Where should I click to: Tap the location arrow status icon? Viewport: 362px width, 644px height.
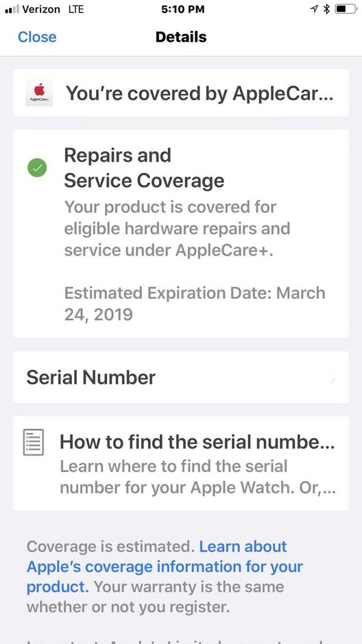click(314, 9)
